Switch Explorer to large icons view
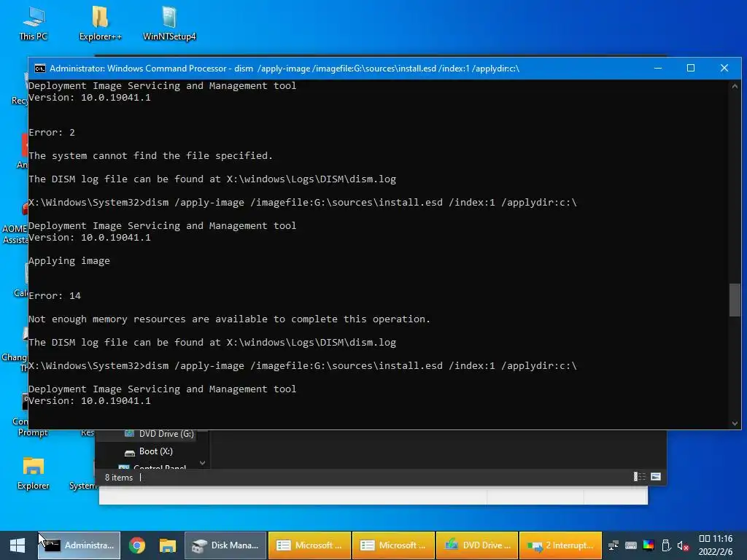 [x=656, y=477]
